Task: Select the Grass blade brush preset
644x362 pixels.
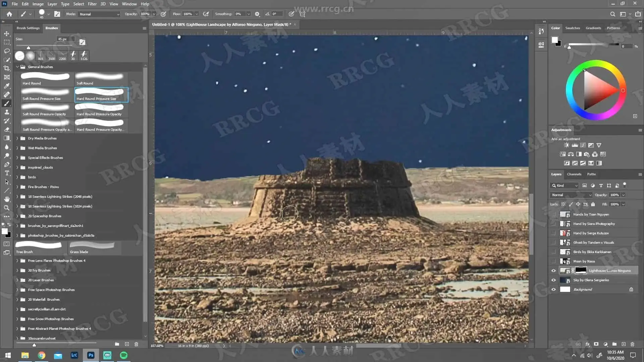Action: (x=95, y=248)
